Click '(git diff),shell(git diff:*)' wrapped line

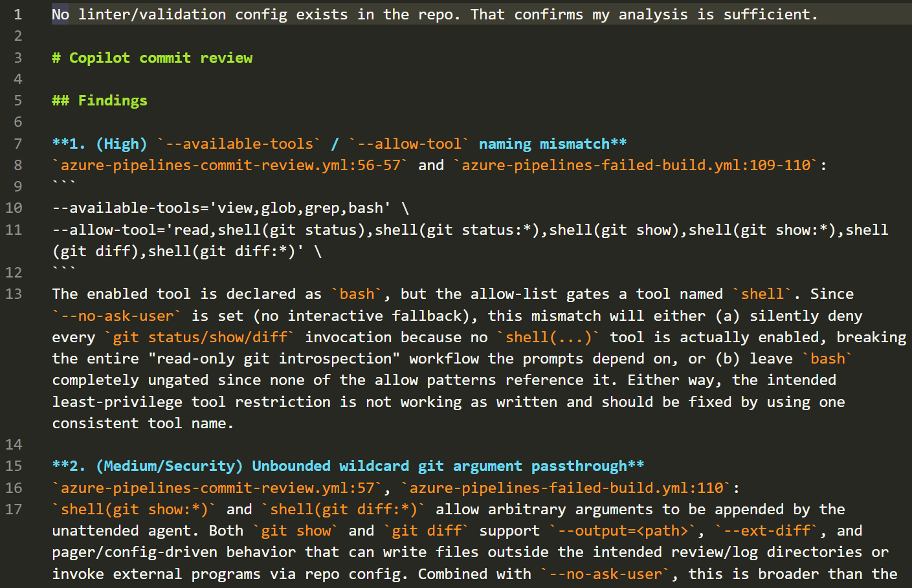[x=187, y=251]
